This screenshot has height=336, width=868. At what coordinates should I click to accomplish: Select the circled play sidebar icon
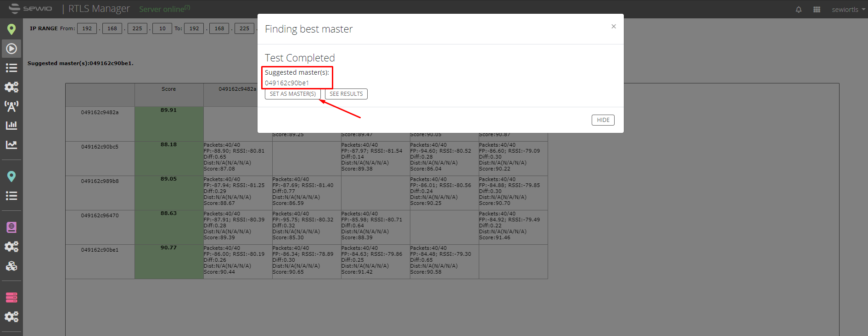pos(11,49)
